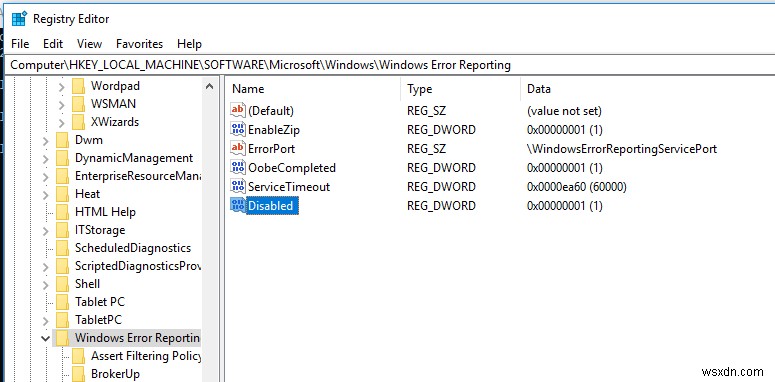Click the XWizards folder icon
The height and width of the screenshot is (382, 775).
tap(79, 122)
